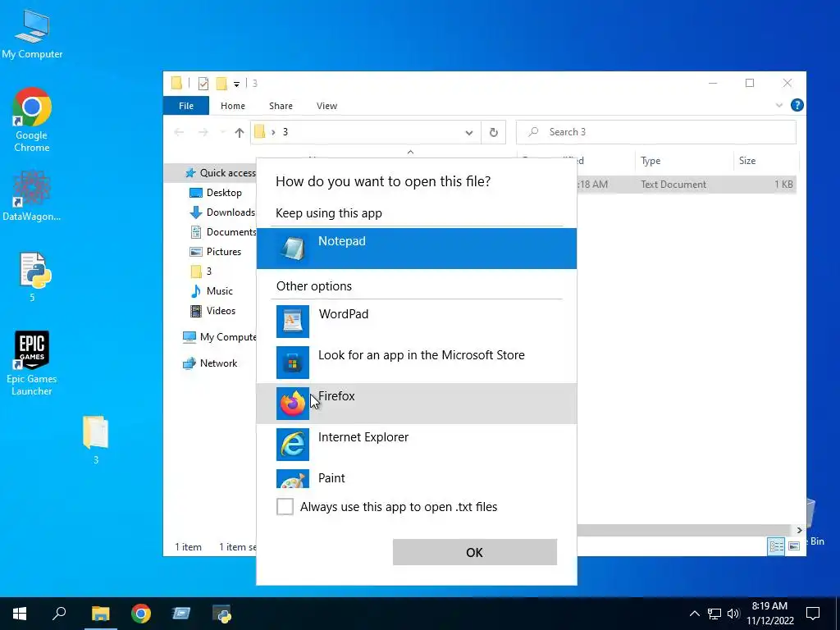Sort files by the Type column header

(683, 161)
